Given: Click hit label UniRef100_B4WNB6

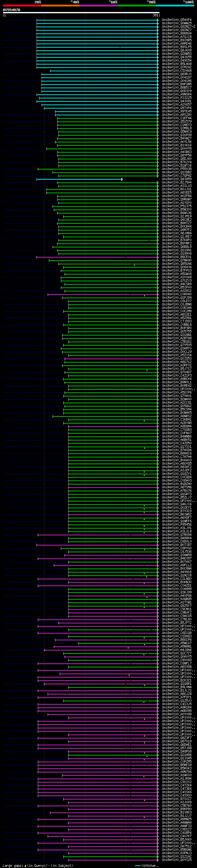Looking at the screenshot, I should (x=177, y=436).
